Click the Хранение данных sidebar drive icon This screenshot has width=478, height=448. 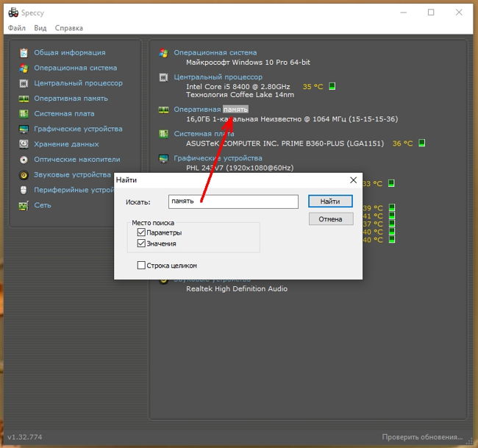[24, 144]
